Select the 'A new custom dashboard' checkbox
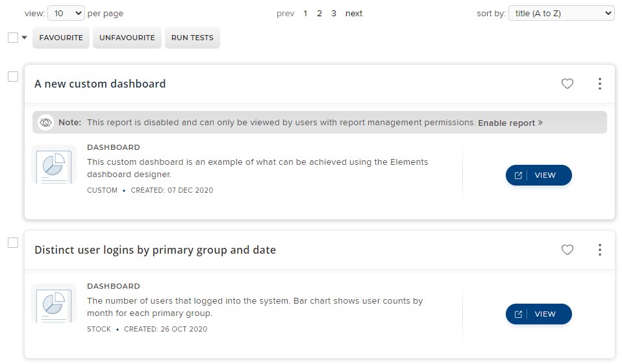 (13, 77)
